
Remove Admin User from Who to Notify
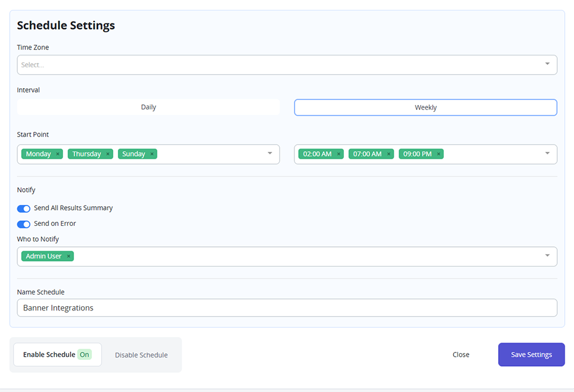(x=68, y=256)
